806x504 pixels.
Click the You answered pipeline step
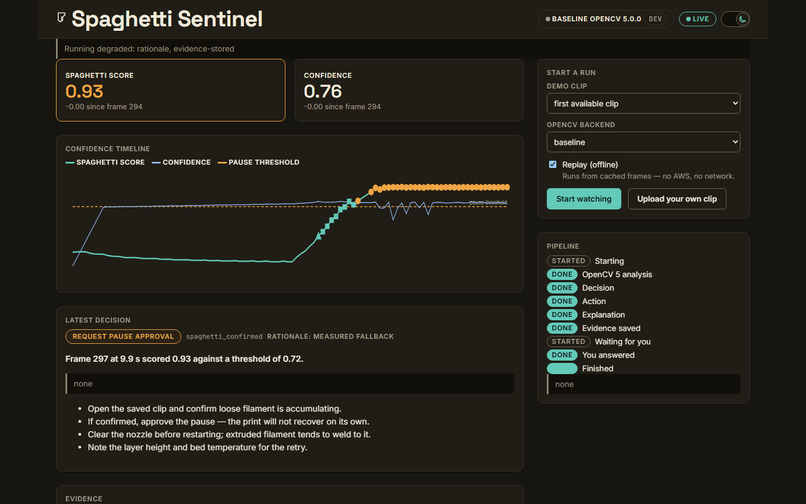click(608, 355)
